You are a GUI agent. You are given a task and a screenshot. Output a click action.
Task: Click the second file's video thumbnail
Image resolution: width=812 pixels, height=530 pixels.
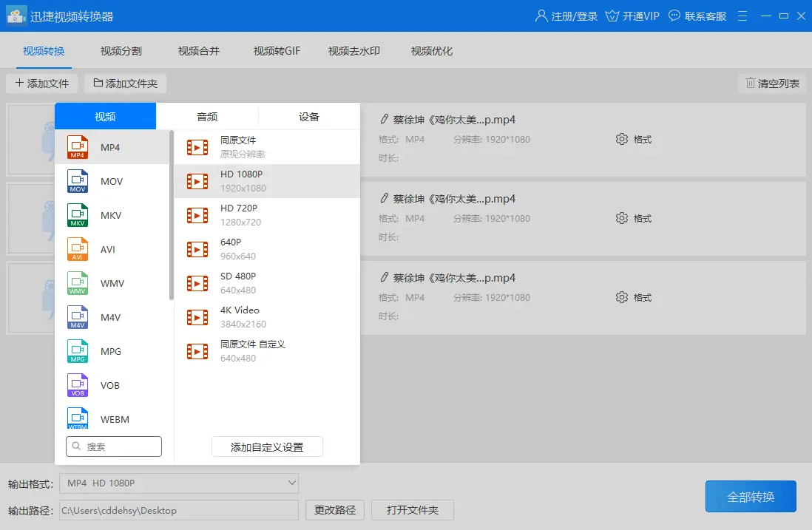(x=31, y=218)
